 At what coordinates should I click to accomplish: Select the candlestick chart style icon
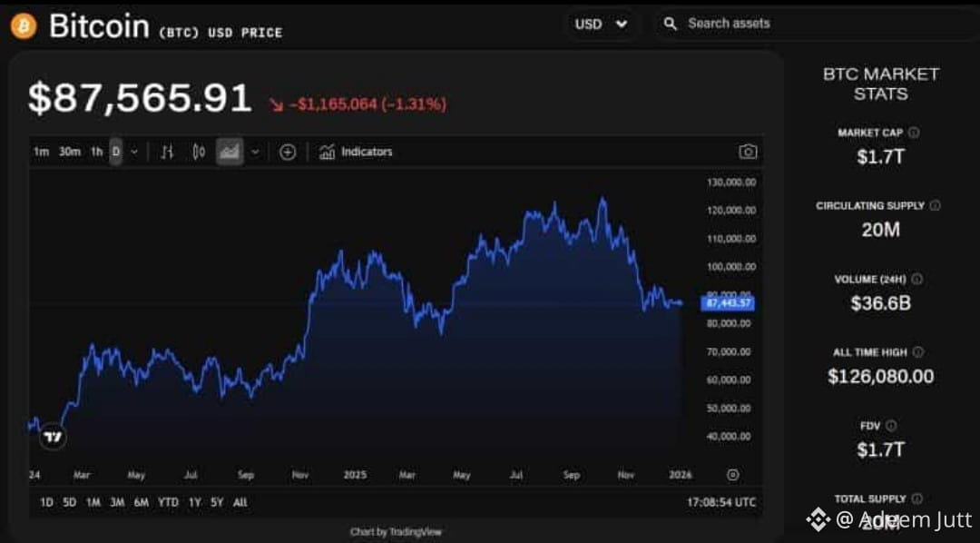199,152
